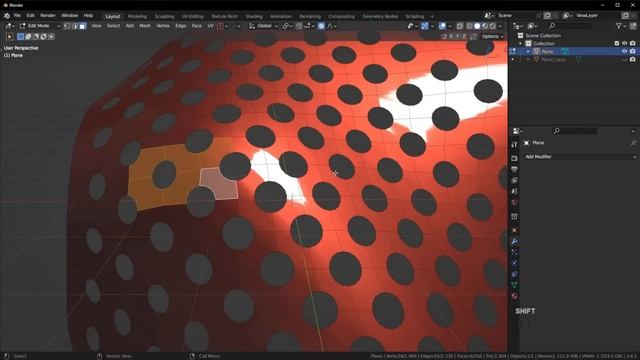
Task: Open the Scene properties tab
Action: pyautogui.click(x=514, y=191)
